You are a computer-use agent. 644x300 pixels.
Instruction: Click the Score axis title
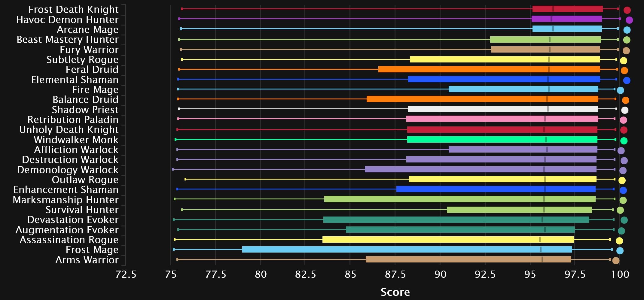click(395, 292)
